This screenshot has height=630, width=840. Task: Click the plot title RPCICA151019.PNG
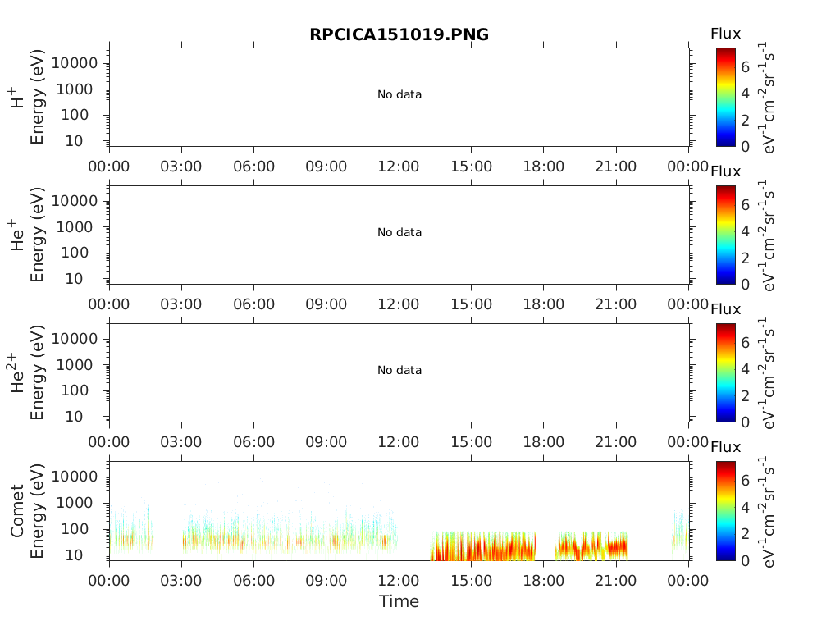click(x=399, y=34)
